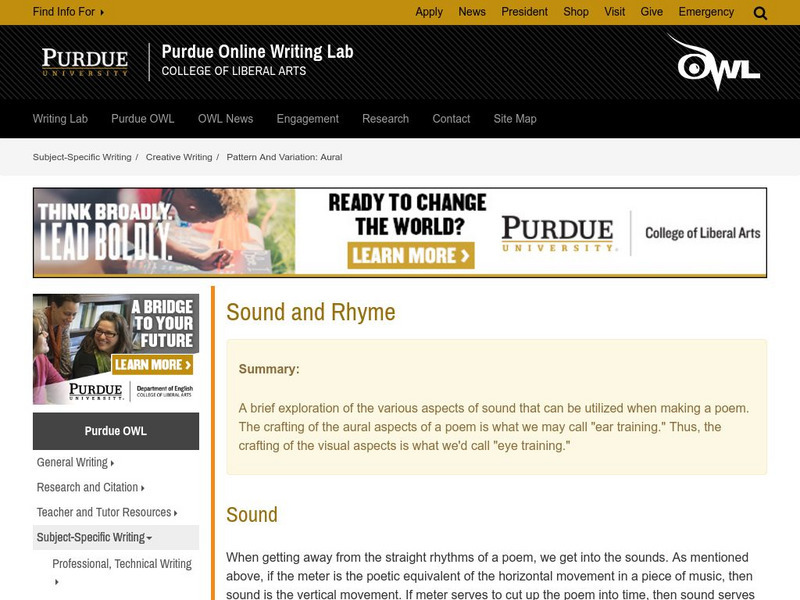Expand General Writing in sidebar
Image resolution: width=800 pixels, height=600 pixels.
(75, 463)
